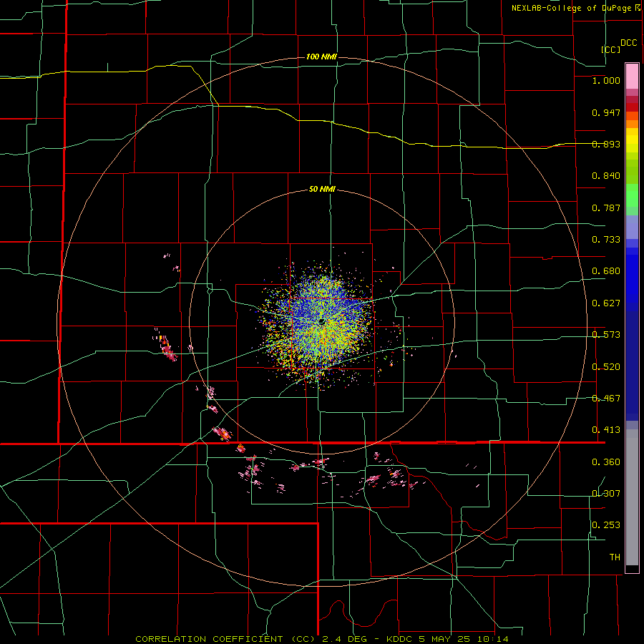Select the 0.627 scale value

(x=606, y=303)
